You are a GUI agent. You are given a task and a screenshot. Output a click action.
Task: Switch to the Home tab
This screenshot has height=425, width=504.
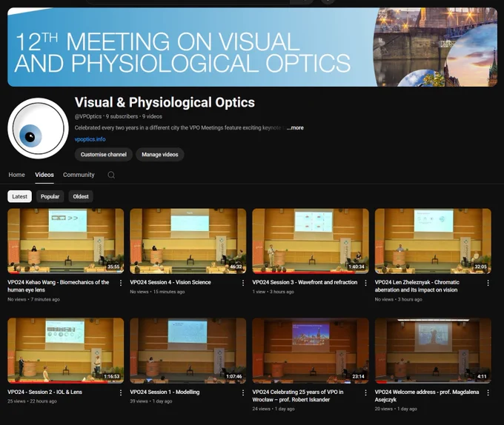point(17,175)
